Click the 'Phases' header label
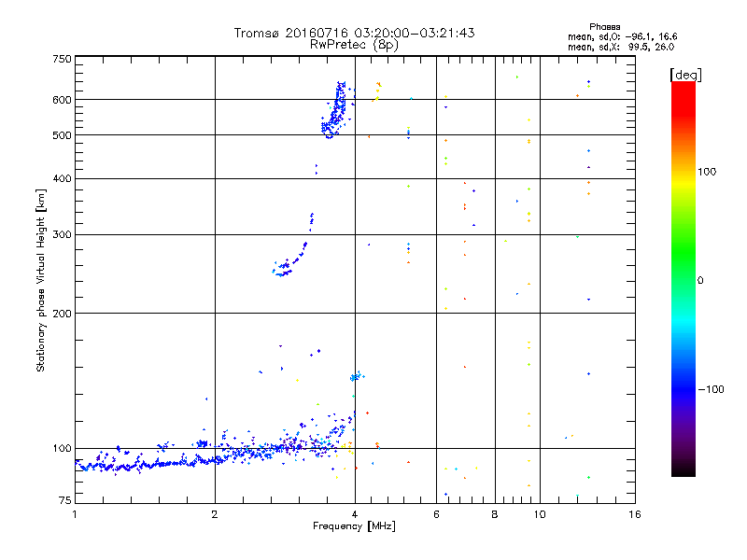Image resolution: width=747 pixels, height=560 pixels. click(604, 27)
